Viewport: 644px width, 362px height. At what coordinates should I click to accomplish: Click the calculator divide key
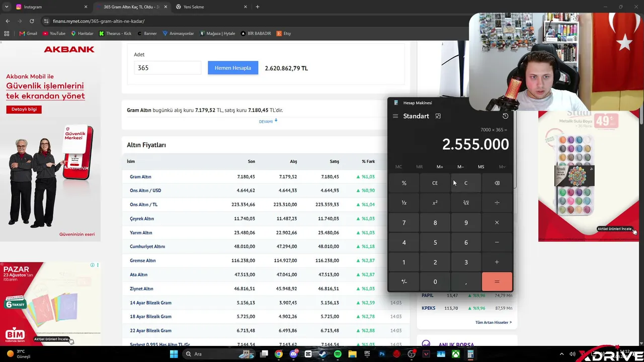497,203
